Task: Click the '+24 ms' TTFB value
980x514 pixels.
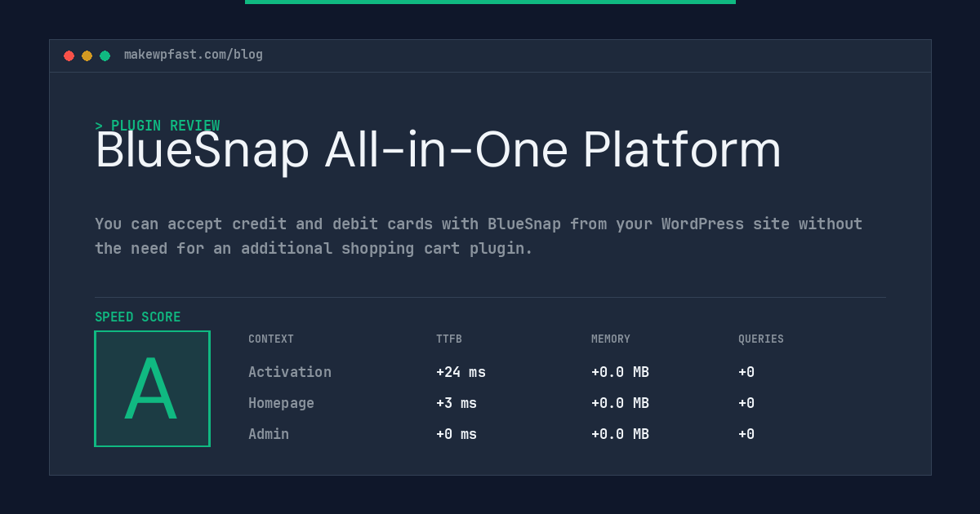Action: [461, 372]
